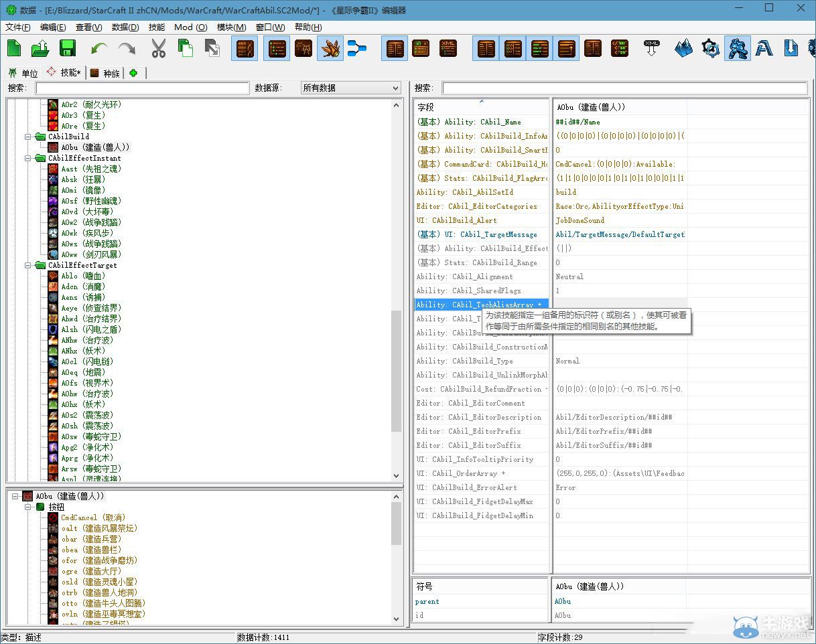The width and height of the screenshot is (816, 644).
Task: Click the Open file toolbar icon
Action: [40, 48]
